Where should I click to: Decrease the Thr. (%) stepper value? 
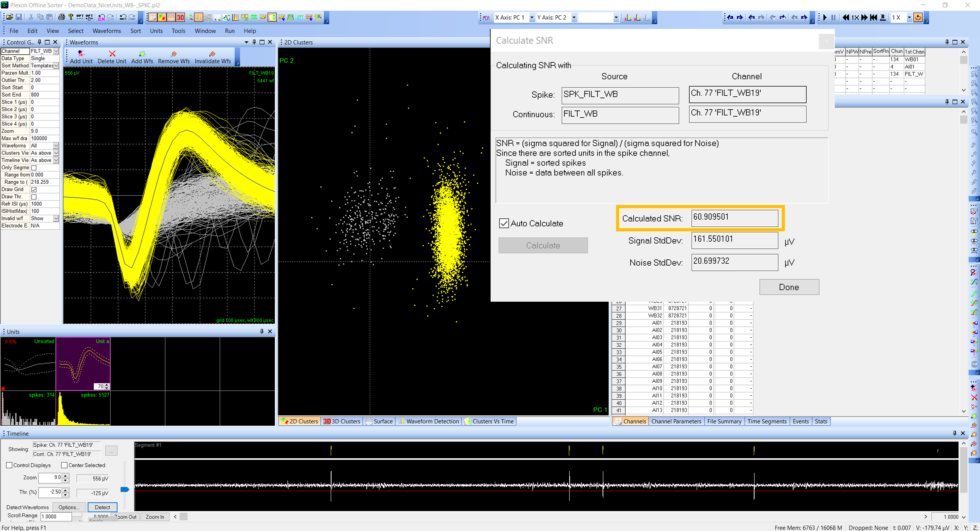65,495
